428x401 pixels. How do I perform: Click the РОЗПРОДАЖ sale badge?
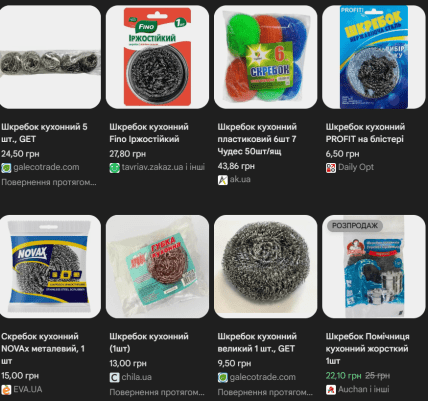click(x=355, y=226)
